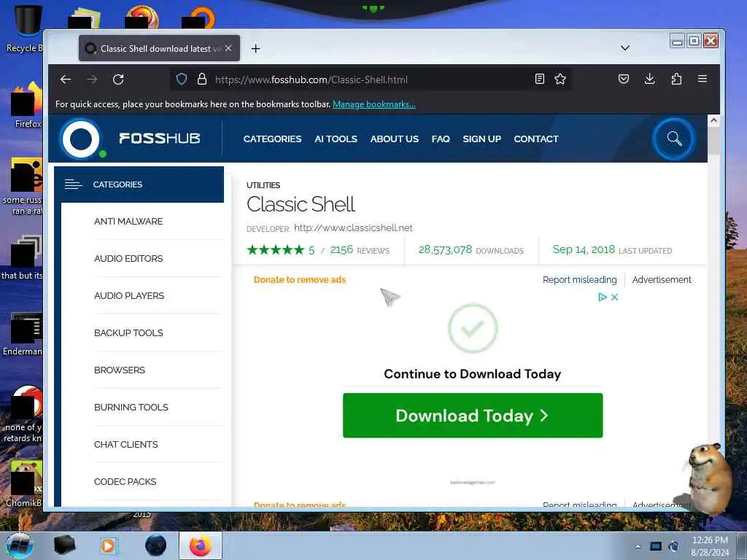The height and width of the screenshot is (560, 747).
Task: Select AUDIO EDITORS category
Action: tap(128, 259)
